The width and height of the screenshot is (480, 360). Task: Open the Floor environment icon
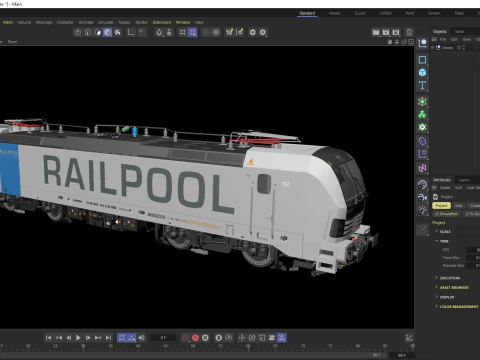422,185
